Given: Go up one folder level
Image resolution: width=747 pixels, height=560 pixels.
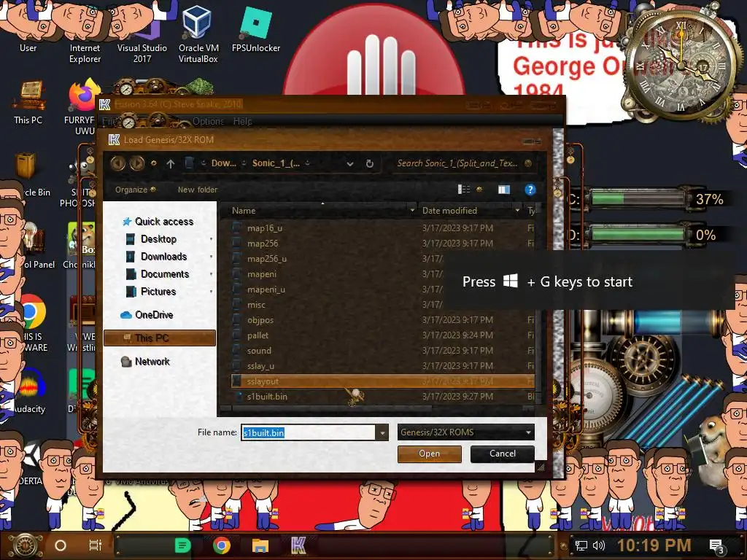Looking at the screenshot, I should (x=171, y=164).
